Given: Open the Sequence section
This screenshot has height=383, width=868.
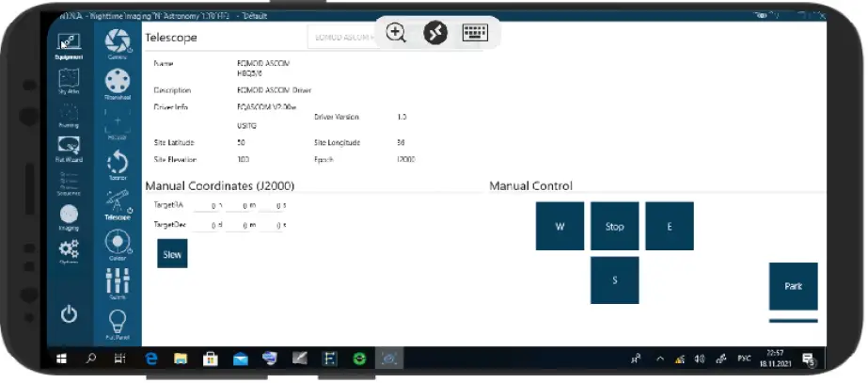Looking at the screenshot, I should click(x=70, y=184).
